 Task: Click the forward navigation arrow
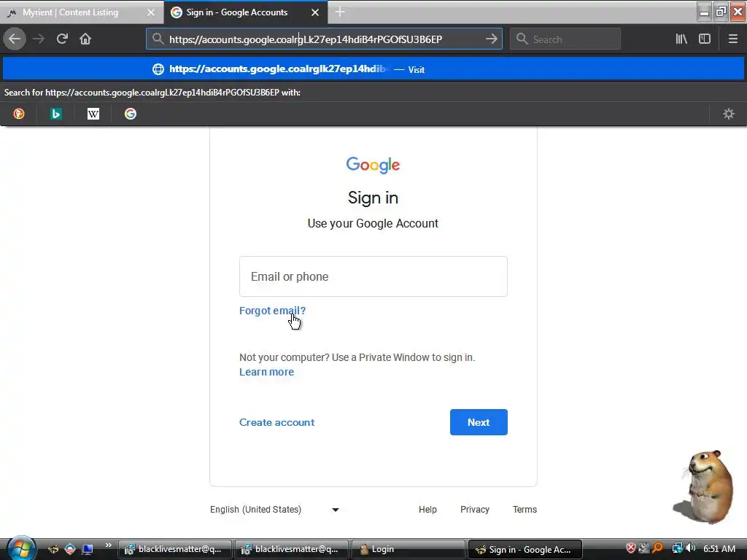click(39, 39)
